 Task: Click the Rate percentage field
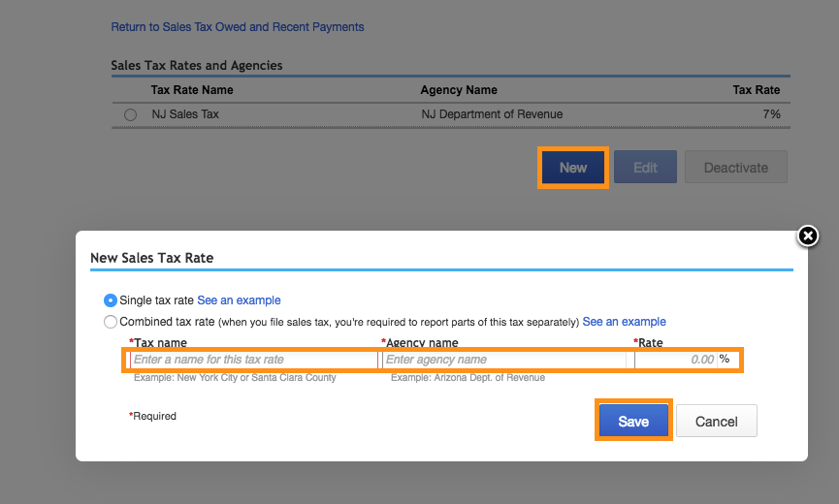pyautogui.click(x=675, y=360)
